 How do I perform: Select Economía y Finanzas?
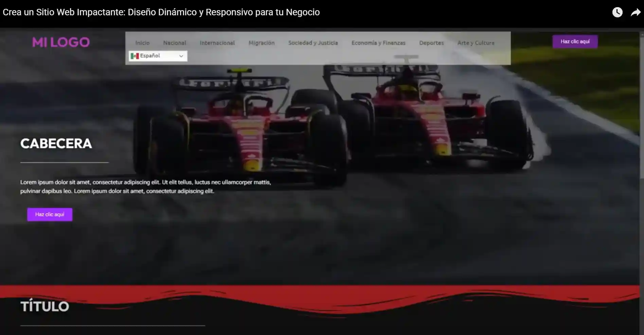coord(378,43)
